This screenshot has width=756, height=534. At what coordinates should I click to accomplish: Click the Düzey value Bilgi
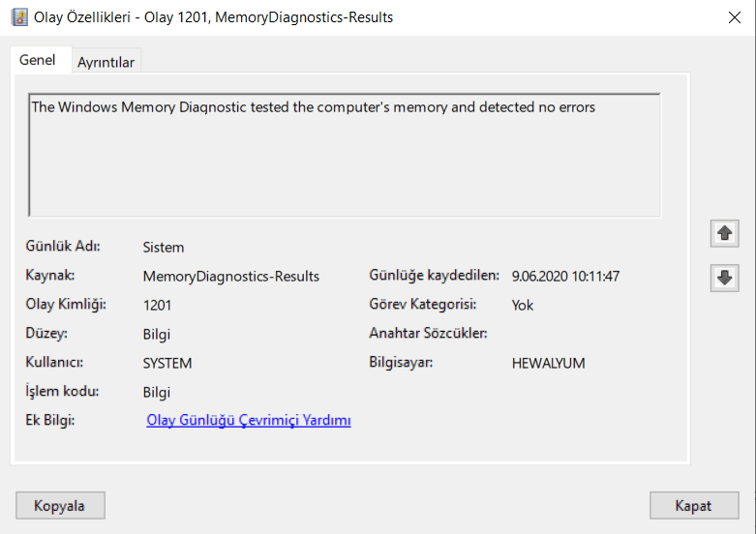click(156, 334)
